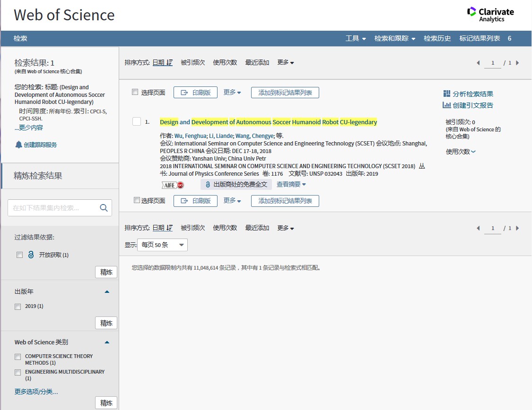
Task: Toggle the top 选择页面 checkbox
Action: click(135, 92)
